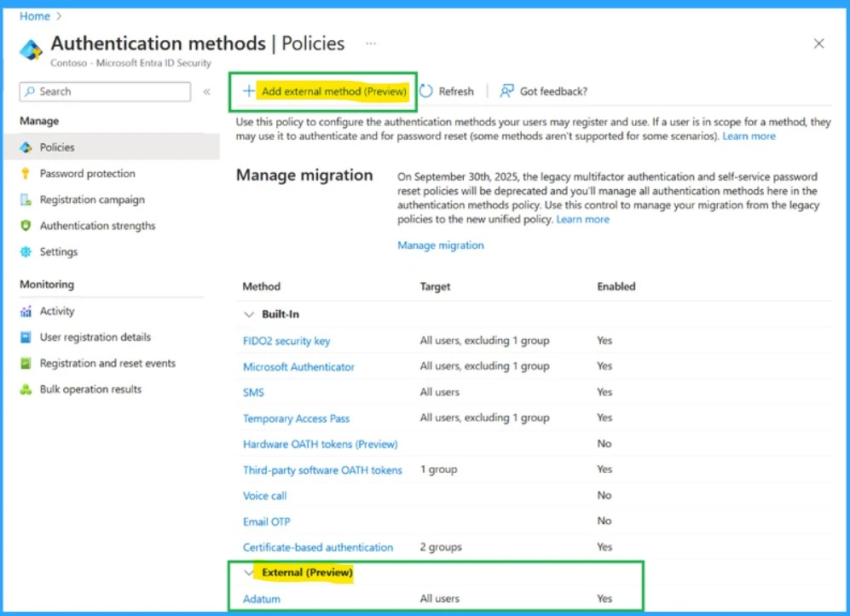Collapse the sidebar with double chevron
850x616 pixels.
click(x=206, y=91)
